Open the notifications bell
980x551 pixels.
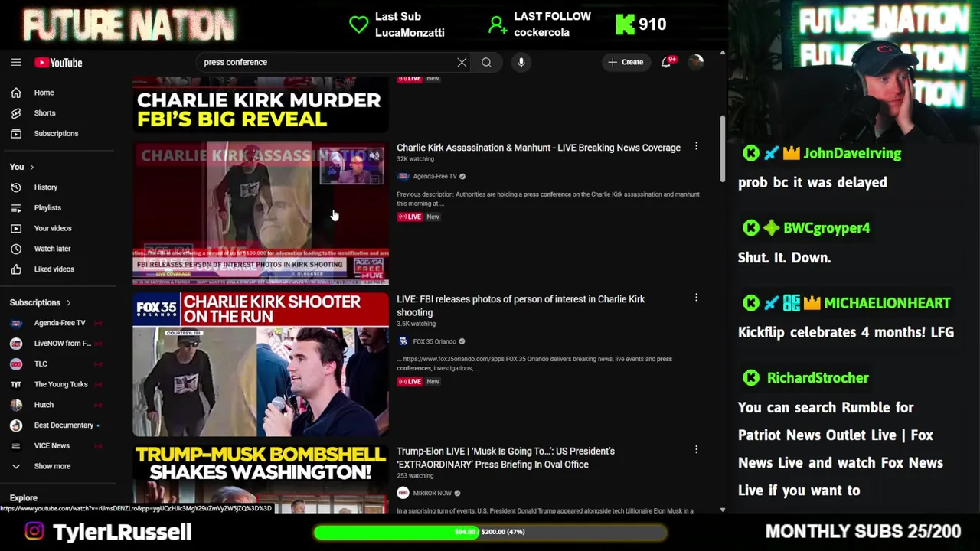(x=666, y=62)
